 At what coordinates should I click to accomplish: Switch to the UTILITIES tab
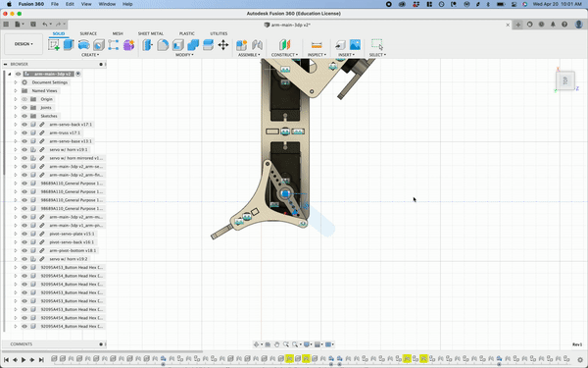coord(219,33)
